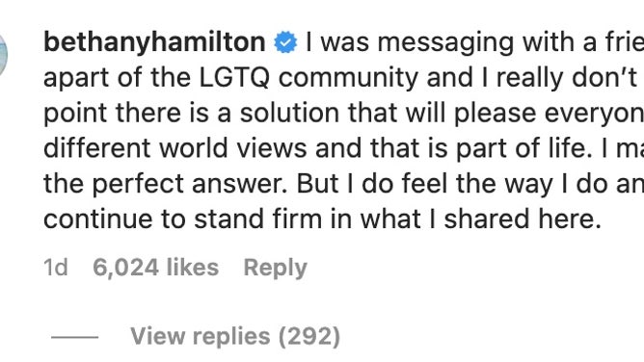Click the blue verified badge icon
Viewport: 644px width, 362px height.
(285, 42)
